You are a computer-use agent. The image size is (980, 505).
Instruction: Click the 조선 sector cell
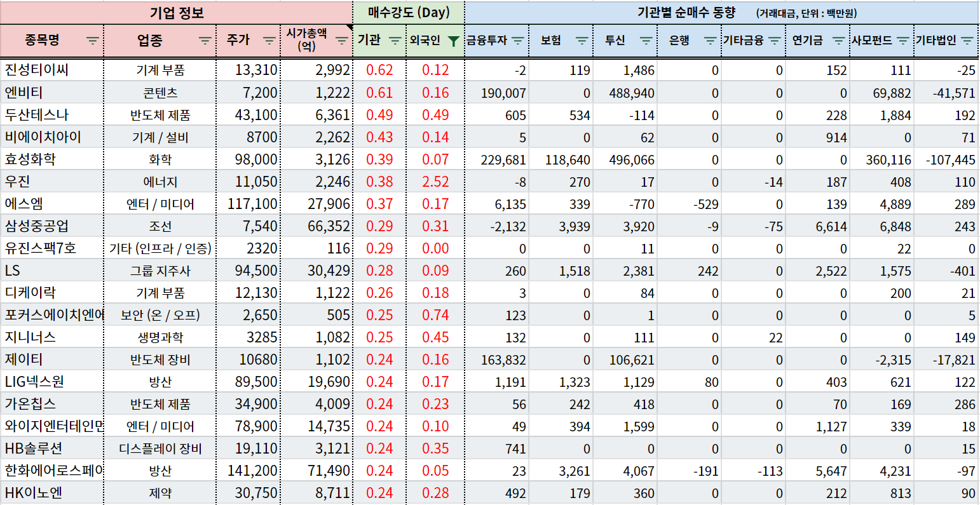160,226
